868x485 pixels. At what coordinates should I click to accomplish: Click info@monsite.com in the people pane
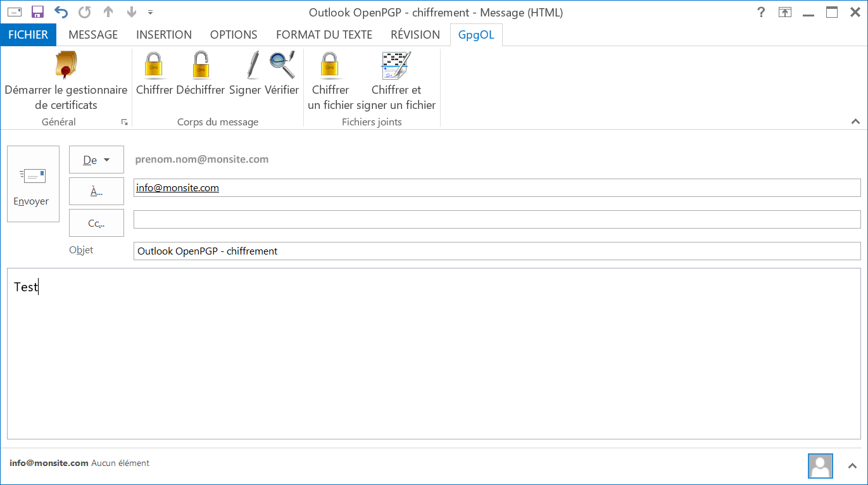[49, 463]
